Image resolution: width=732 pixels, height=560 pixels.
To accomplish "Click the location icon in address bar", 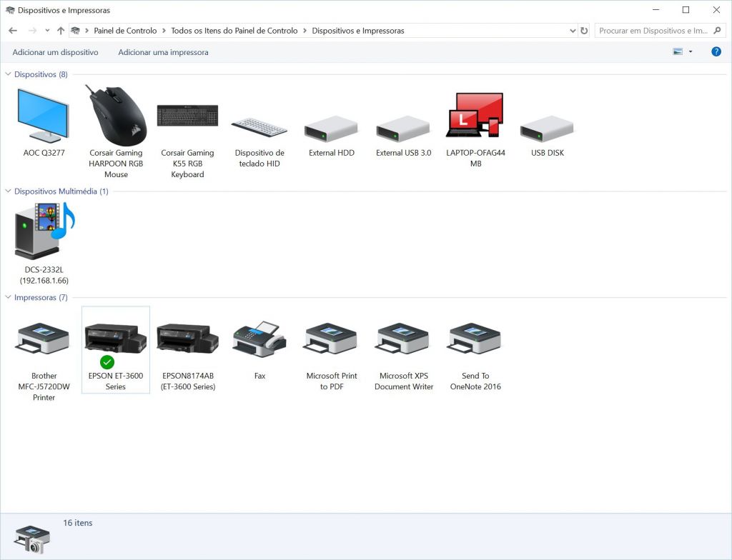I will [x=75, y=31].
